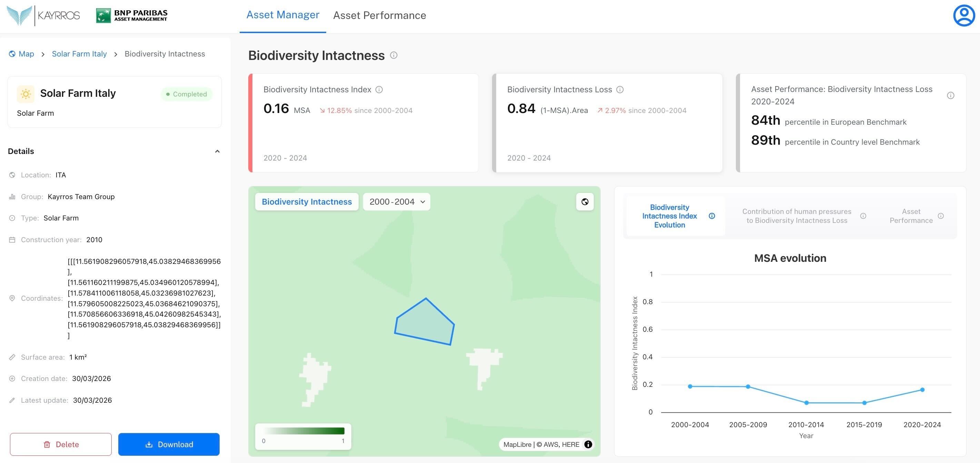The image size is (980, 463).
Task: Collapse the Details section
Action: pos(217,151)
